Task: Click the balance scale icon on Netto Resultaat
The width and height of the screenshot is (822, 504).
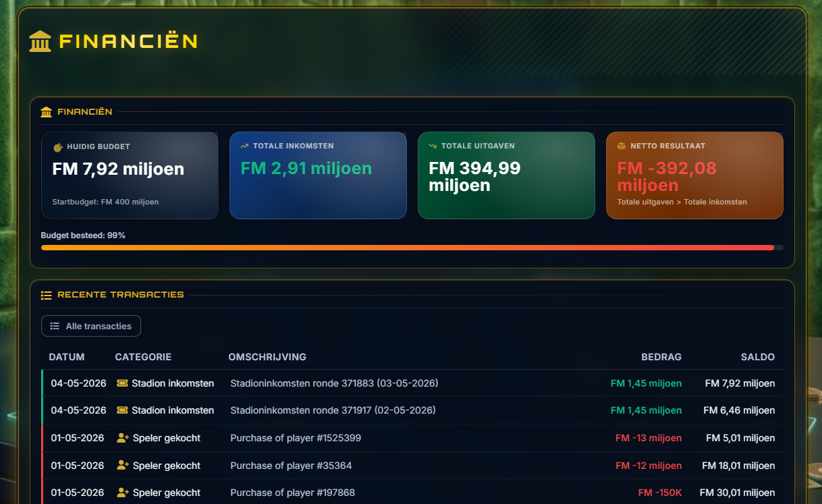Action: 622,146
